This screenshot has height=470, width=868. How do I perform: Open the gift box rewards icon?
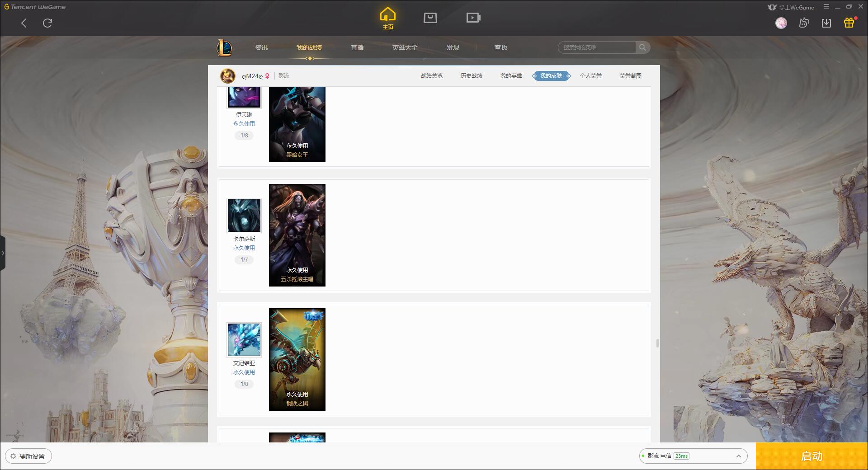[x=849, y=23]
